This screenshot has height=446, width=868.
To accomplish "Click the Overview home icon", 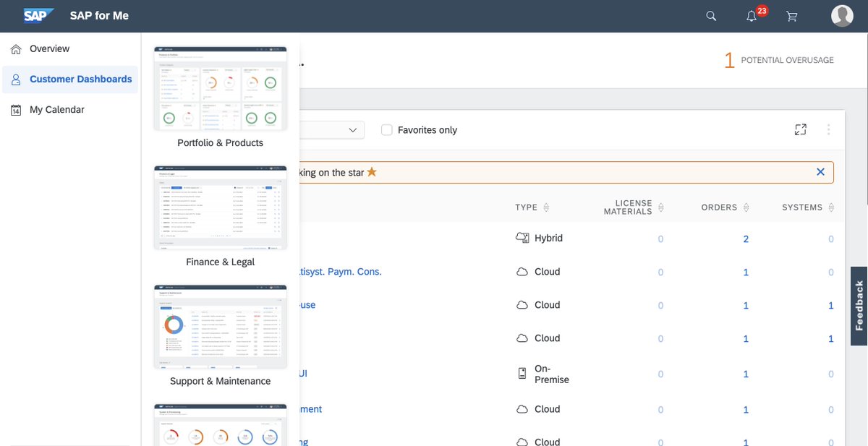I will pos(16,49).
